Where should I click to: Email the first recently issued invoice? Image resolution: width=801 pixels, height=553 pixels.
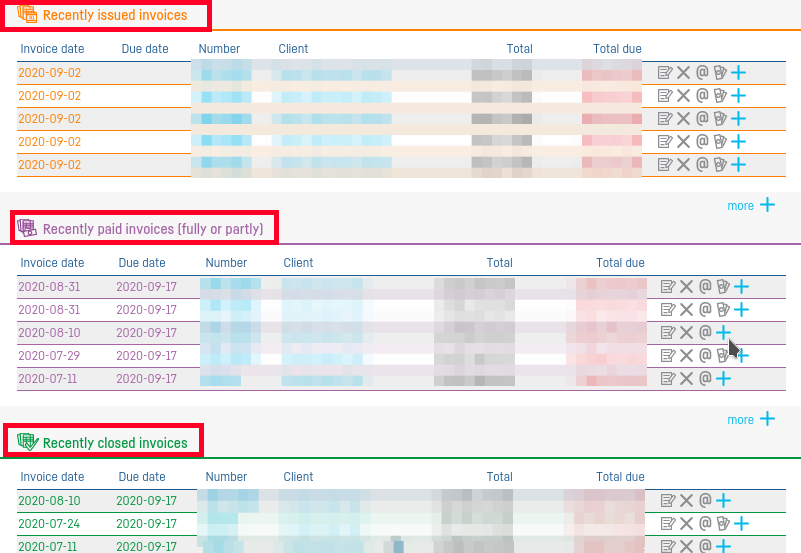[x=702, y=73]
